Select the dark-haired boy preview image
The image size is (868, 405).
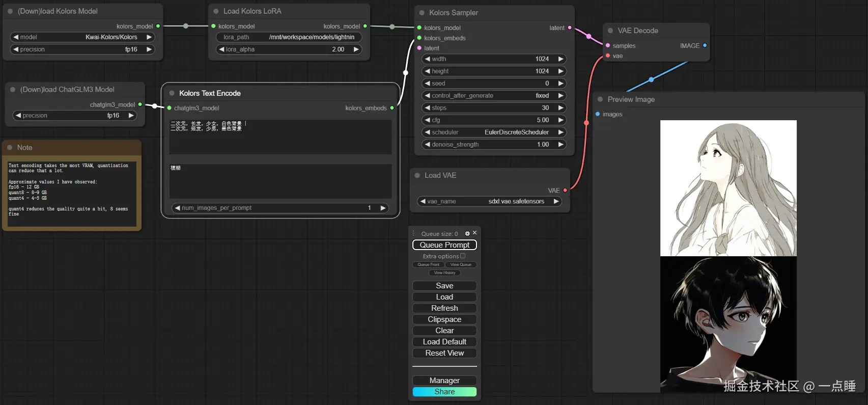coord(729,325)
